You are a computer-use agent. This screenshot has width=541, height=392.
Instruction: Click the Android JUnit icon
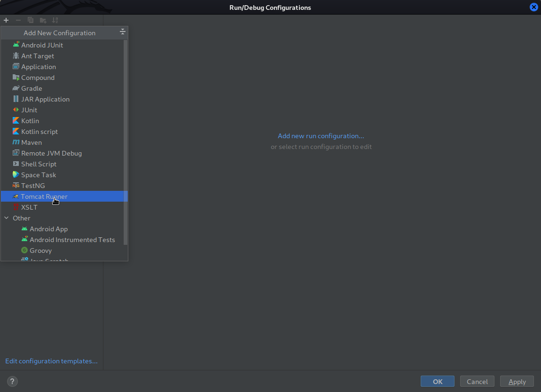[x=16, y=45]
